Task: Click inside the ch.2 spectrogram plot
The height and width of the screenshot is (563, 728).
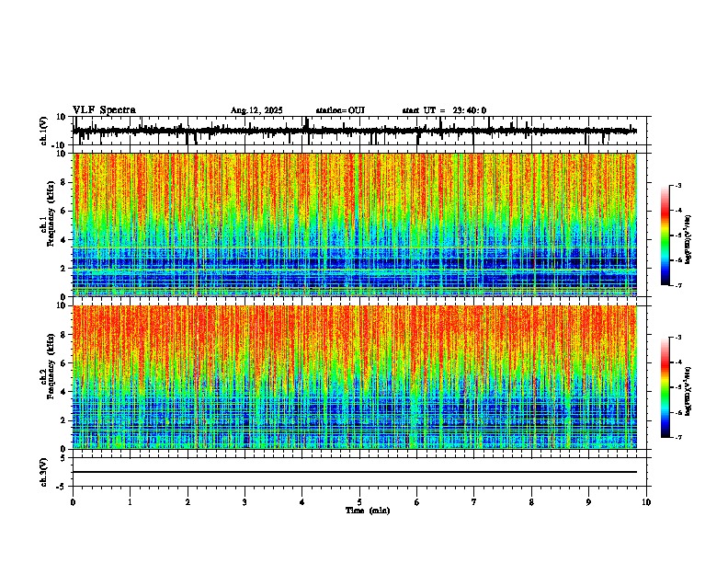Action: point(355,377)
